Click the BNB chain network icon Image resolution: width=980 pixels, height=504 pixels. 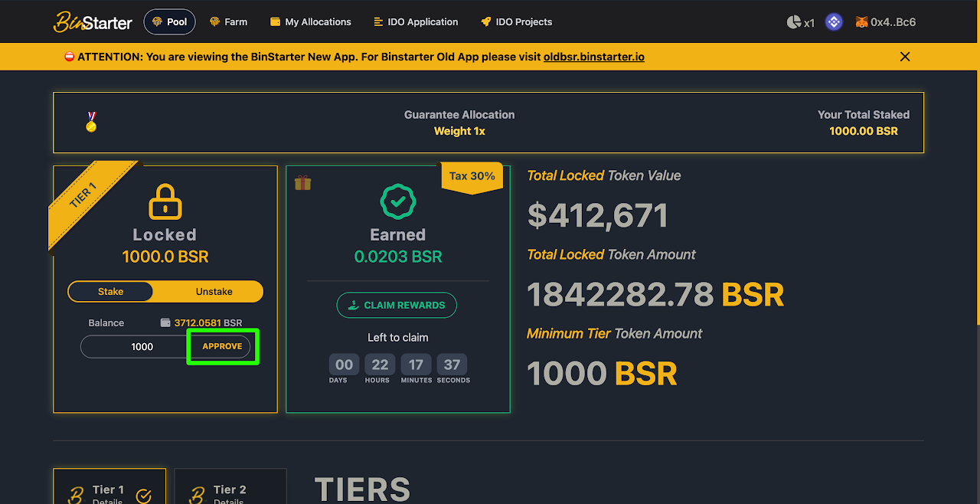pos(834,21)
